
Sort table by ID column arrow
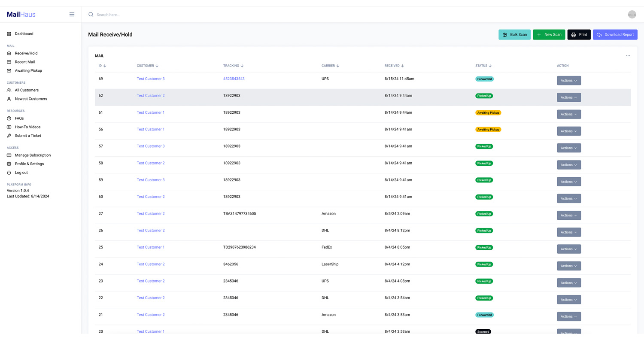coord(105,66)
